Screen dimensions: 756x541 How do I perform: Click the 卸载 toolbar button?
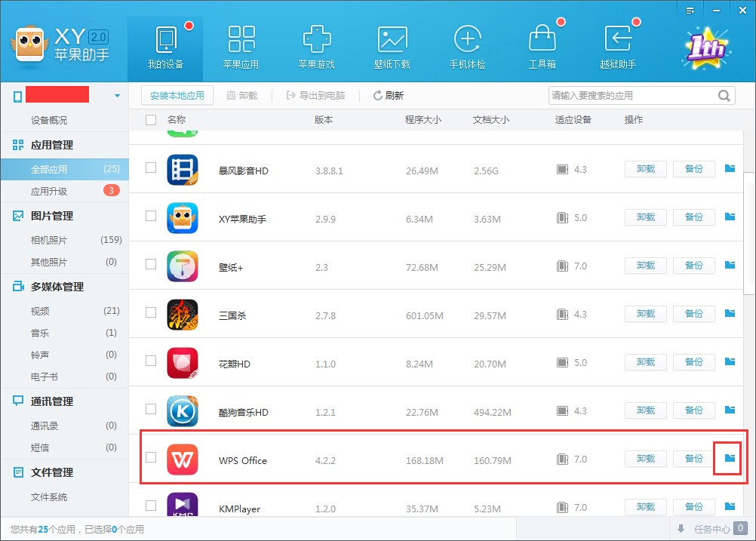242,96
